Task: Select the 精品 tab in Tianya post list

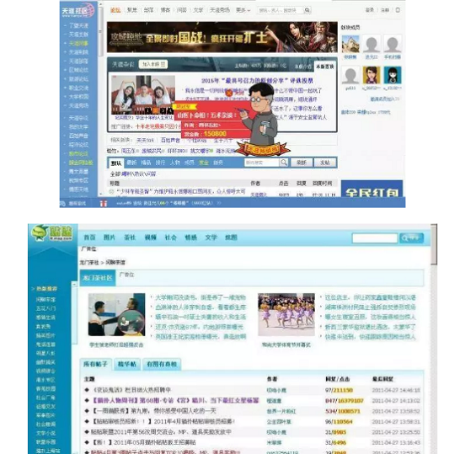Action: click(x=146, y=163)
